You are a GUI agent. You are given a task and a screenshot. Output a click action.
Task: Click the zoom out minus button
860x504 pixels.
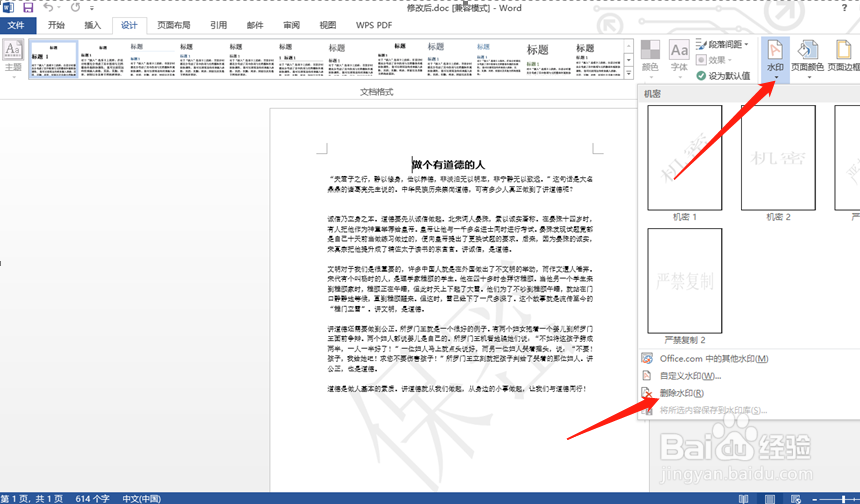pyautogui.click(x=815, y=499)
